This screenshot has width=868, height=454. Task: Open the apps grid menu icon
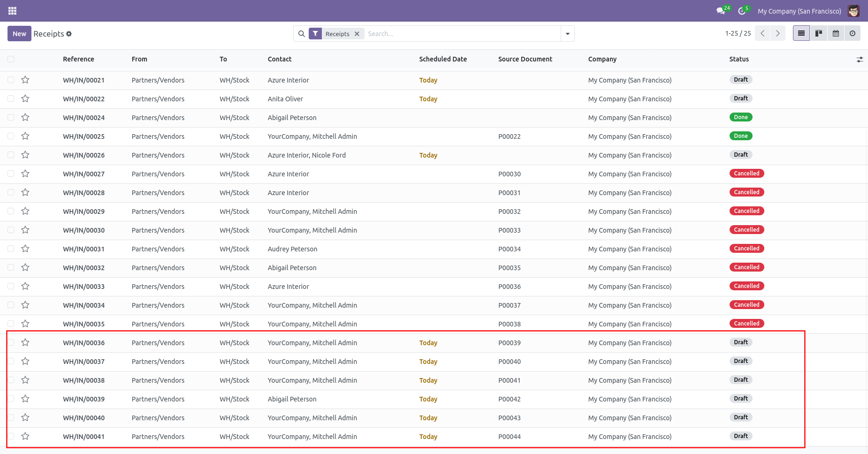tap(13, 11)
